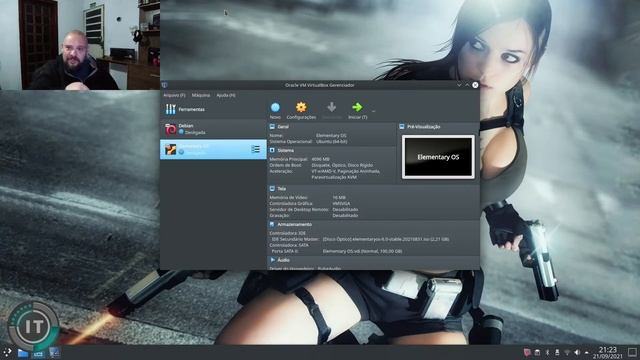Click the Sistema Operacional Ubuntu (64-bit) value
Image resolution: width=640 pixels, height=360 pixels.
[x=331, y=142]
